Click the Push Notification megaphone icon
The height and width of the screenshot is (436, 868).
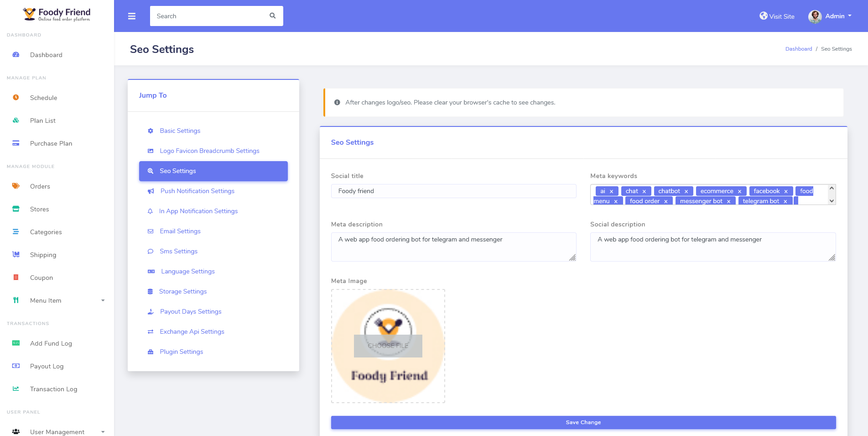click(x=151, y=191)
